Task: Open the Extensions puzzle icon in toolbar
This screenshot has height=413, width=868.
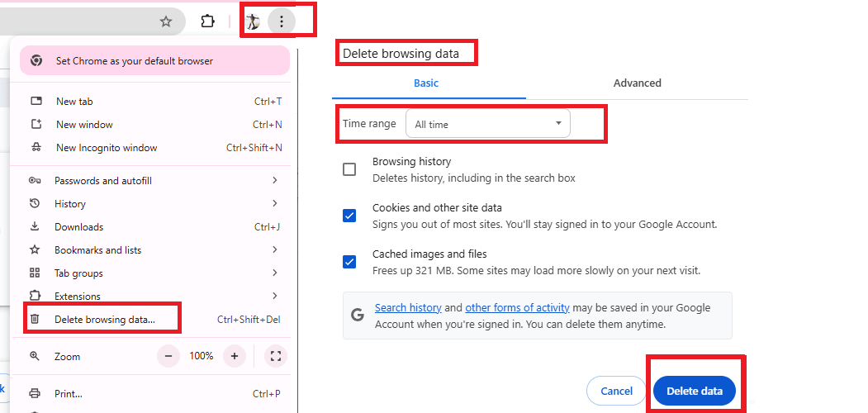Action: (x=207, y=21)
